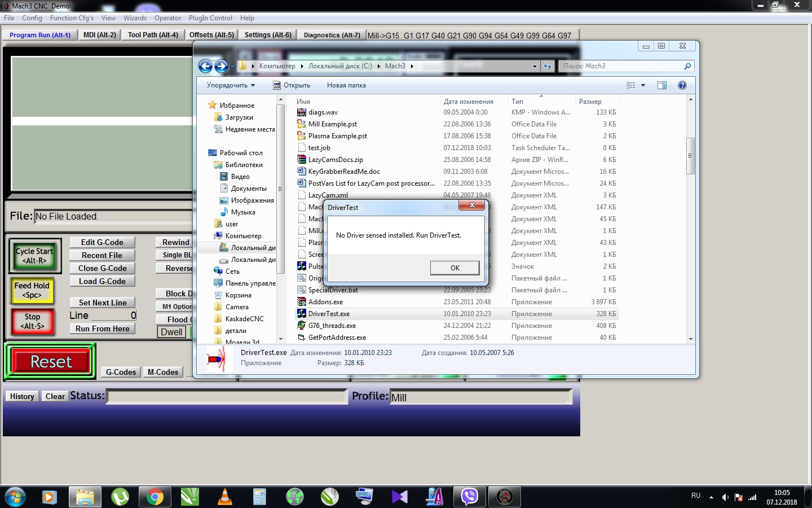Refresh the Mach3 folder view
Viewport: 812px width, 508px height.
pyautogui.click(x=547, y=66)
